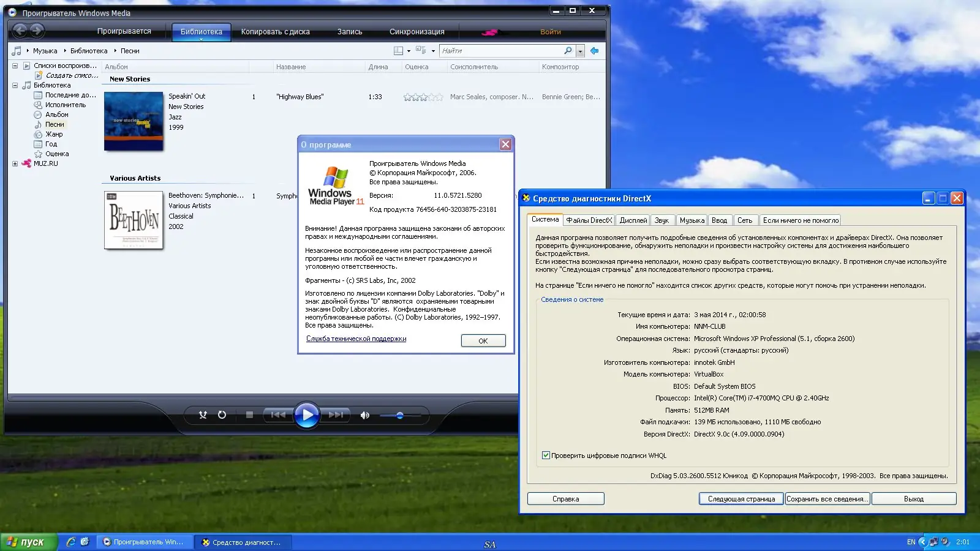Enable shuffle playback
The height and width of the screenshot is (551, 980).
coord(203,415)
